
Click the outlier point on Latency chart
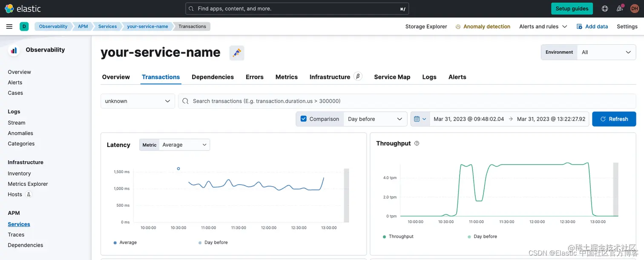[x=178, y=168]
